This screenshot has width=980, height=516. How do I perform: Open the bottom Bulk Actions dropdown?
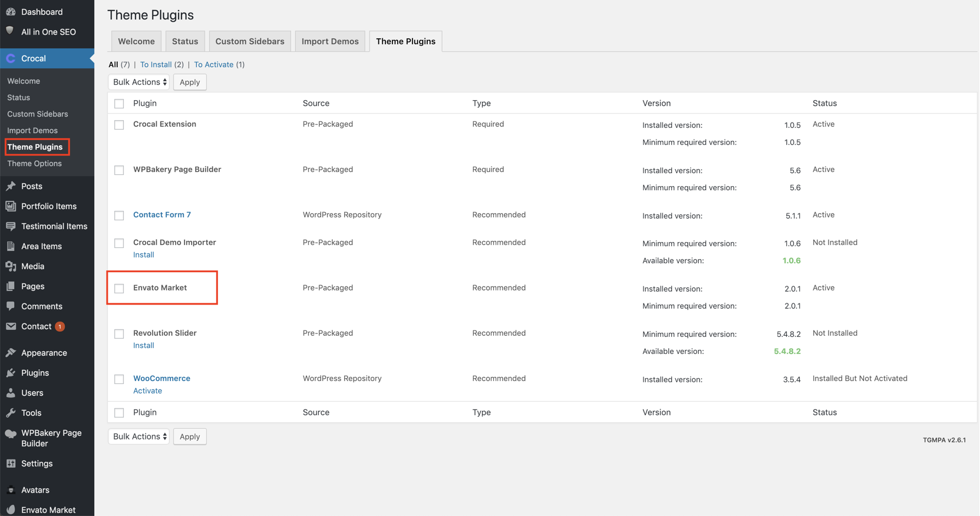pyautogui.click(x=139, y=436)
